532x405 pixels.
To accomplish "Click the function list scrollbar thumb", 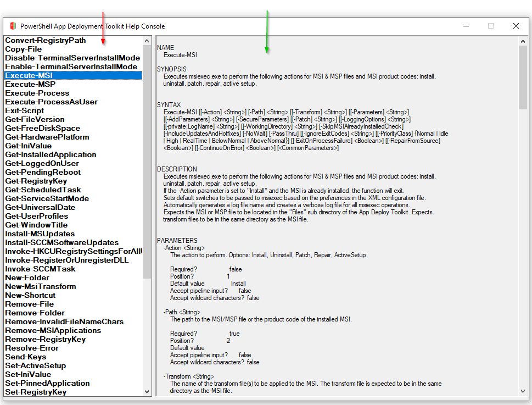I will [x=147, y=162].
